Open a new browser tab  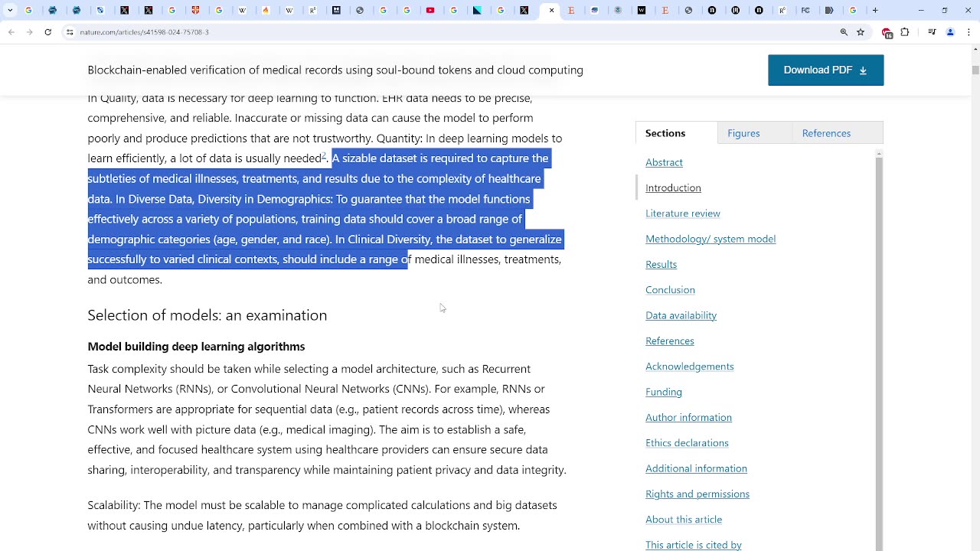(x=875, y=11)
